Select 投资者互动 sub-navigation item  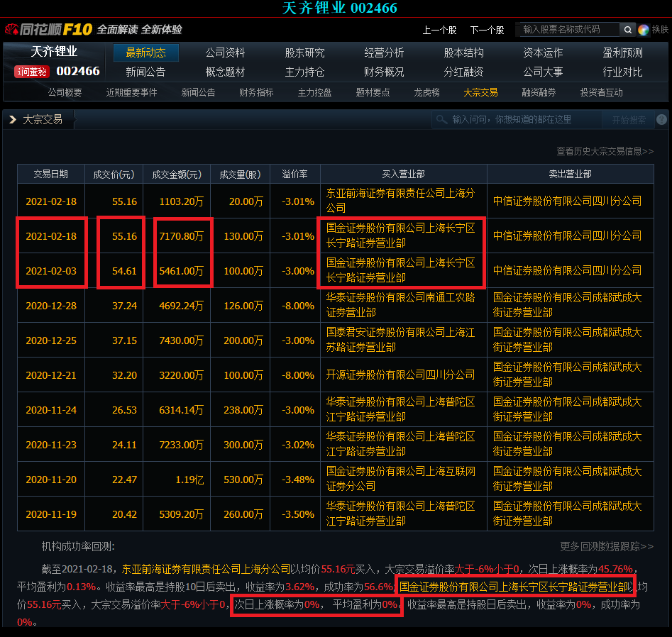601,92
